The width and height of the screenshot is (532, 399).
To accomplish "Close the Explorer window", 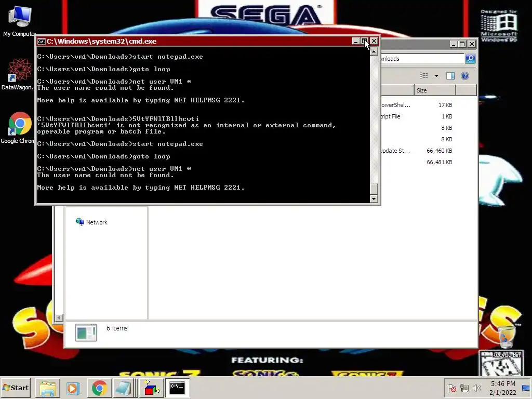I will click(472, 44).
